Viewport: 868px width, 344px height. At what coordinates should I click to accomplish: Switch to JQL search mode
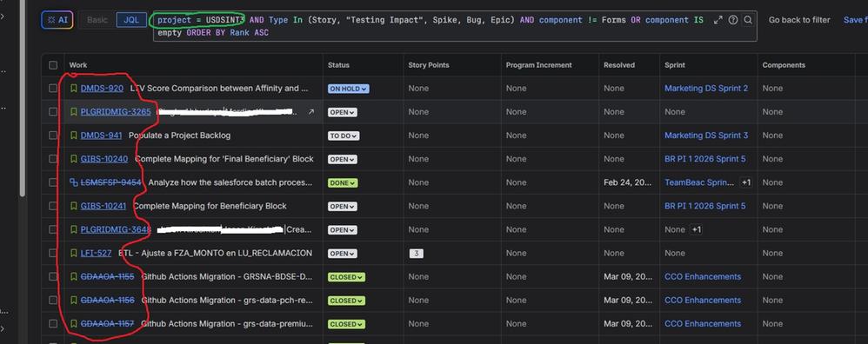[131, 20]
